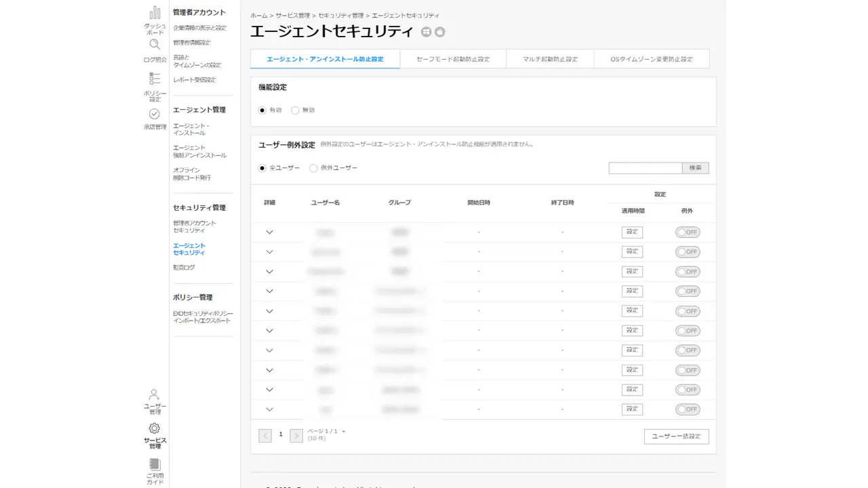Click the ユーザー一括設定 button

click(x=676, y=436)
